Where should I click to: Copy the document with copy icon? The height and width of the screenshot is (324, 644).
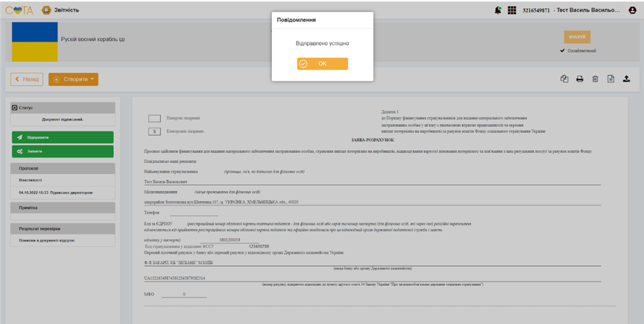click(564, 79)
